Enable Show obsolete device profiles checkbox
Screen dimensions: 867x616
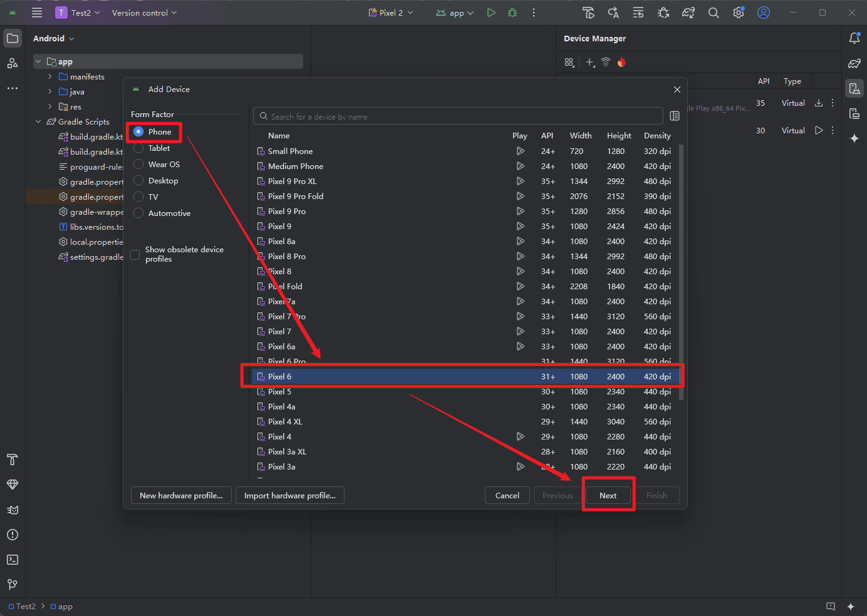[135, 254]
